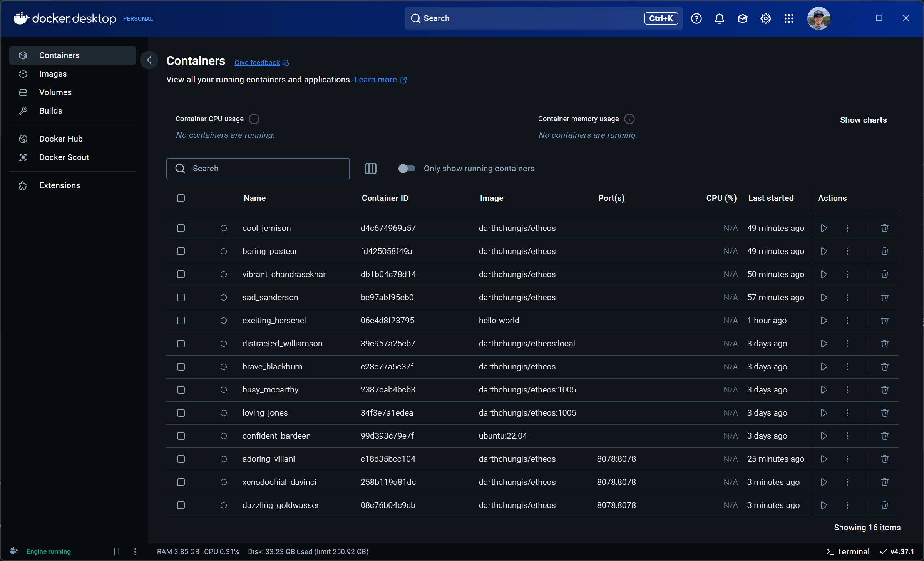Click the v4.37.1 version indicator
The width and height of the screenshot is (924, 561).
[x=897, y=552]
